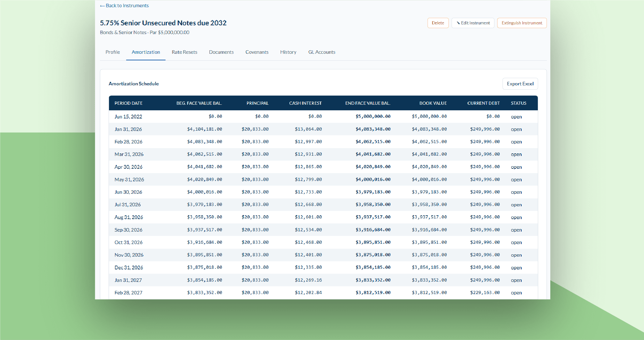The image size is (644, 340).
Task: Switch to the Profile tab
Action: (x=113, y=52)
